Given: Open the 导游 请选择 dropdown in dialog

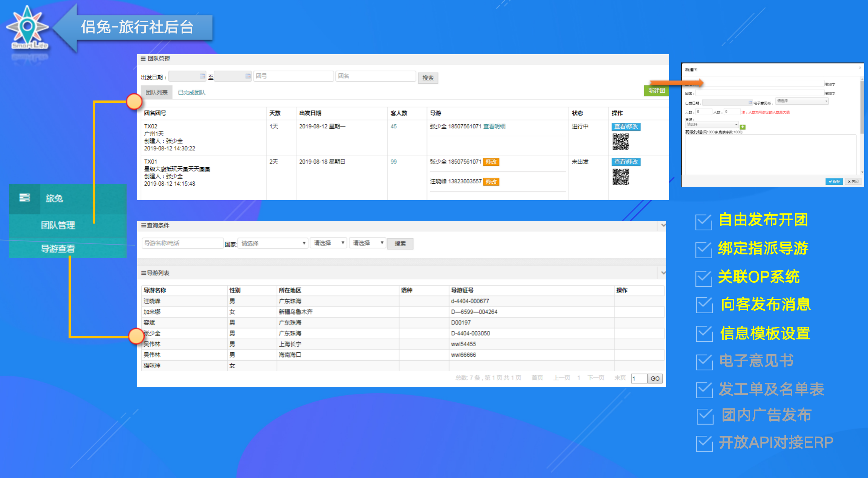Looking at the screenshot, I should coord(712,124).
